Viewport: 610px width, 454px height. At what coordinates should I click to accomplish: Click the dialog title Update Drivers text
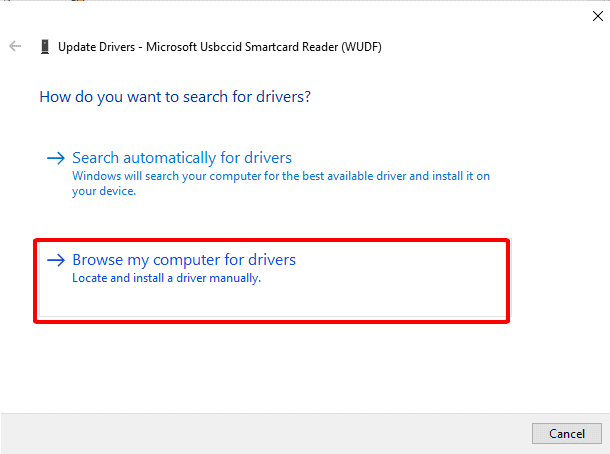(220, 47)
